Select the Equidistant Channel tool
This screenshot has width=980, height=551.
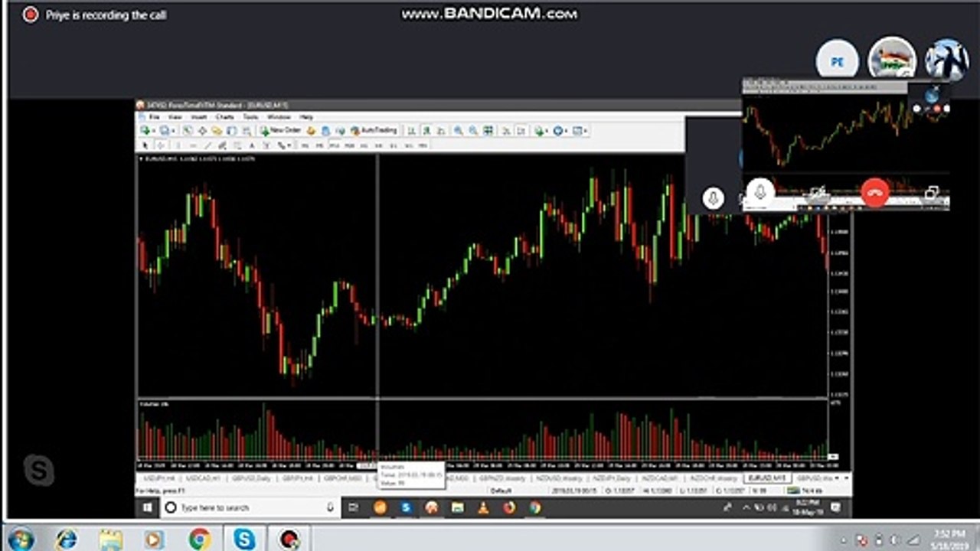coord(222,145)
